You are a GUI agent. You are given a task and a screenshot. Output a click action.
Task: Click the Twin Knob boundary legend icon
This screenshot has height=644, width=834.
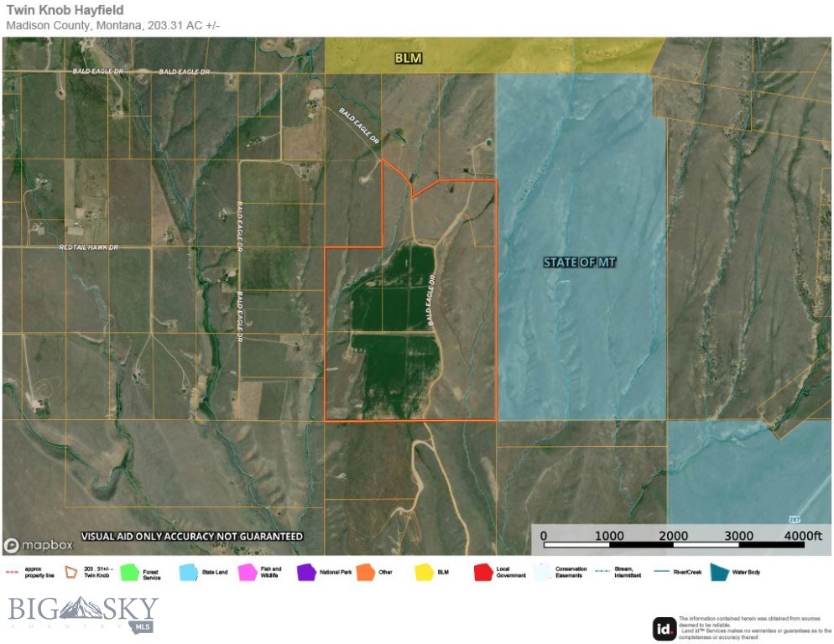pos(72,573)
